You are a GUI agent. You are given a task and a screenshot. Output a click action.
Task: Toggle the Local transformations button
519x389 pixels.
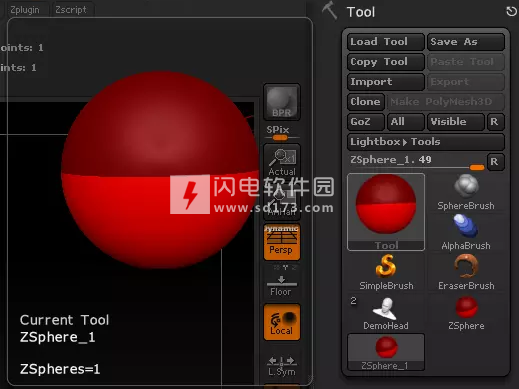point(282,322)
